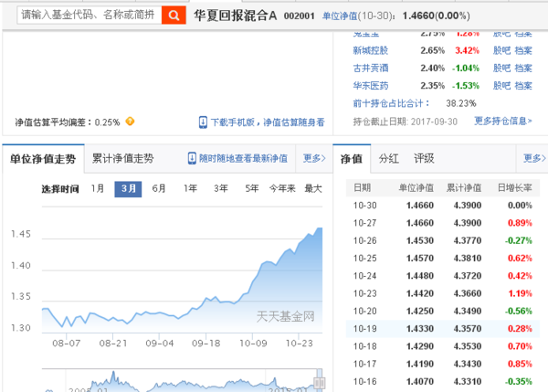This screenshot has height=392, width=548.
Task: Open 股吧 for 古井贡酒
Action: 501,68
